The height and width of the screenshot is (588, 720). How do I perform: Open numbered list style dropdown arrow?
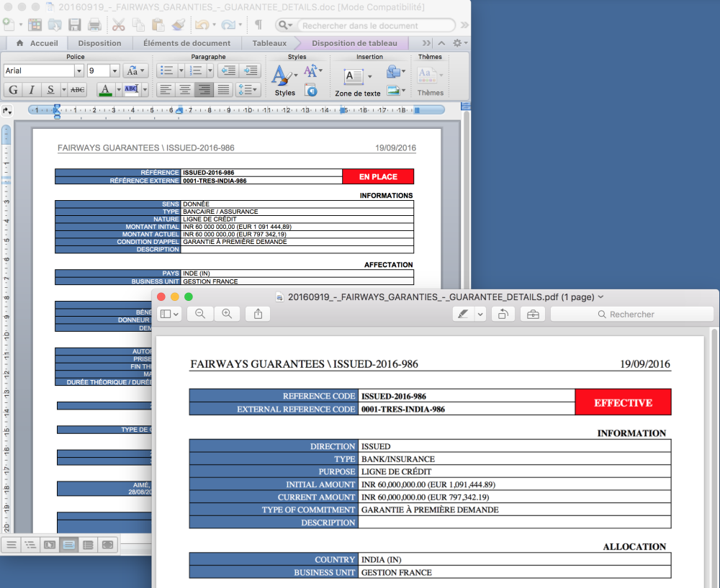click(210, 71)
